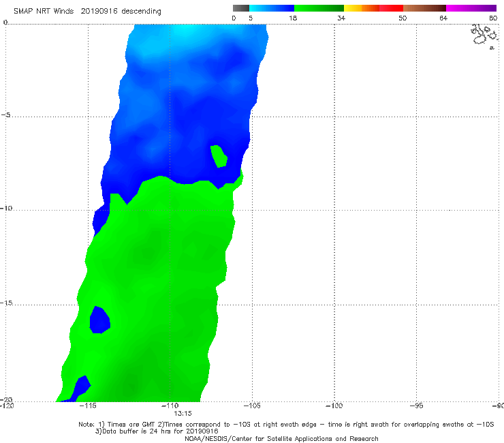The height and width of the screenshot is (443, 504).
Task: Click the note line 'Times are GMT'
Action: 131,425
